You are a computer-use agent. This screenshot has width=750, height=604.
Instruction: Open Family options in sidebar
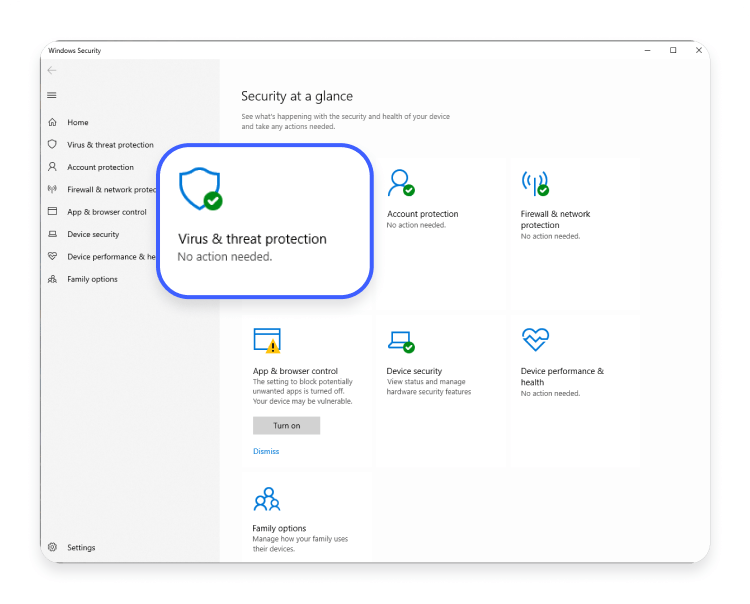pyautogui.click(x=92, y=279)
